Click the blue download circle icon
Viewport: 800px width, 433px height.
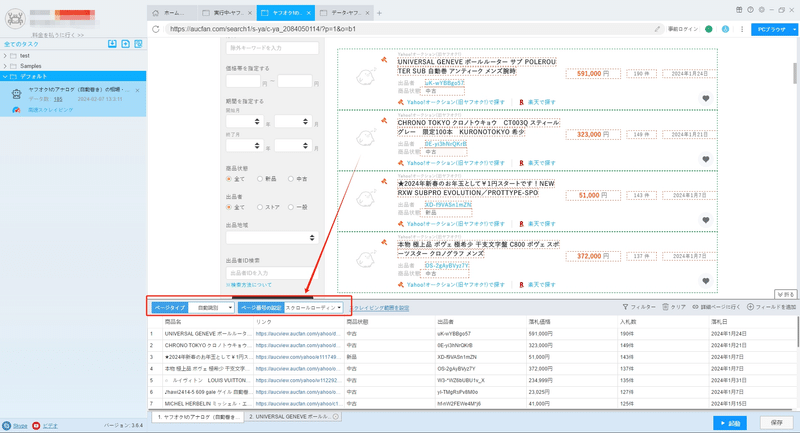click(x=725, y=29)
